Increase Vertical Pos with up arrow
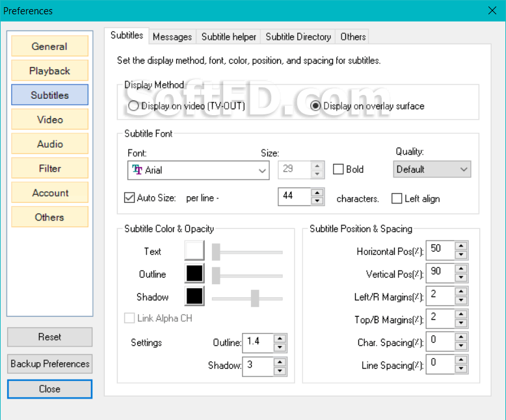 [x=461, y=269]
